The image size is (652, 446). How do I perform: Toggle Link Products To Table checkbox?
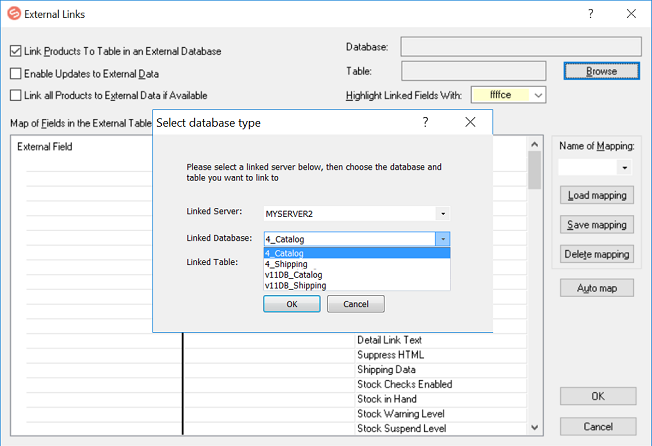click(x=16, y=51)
